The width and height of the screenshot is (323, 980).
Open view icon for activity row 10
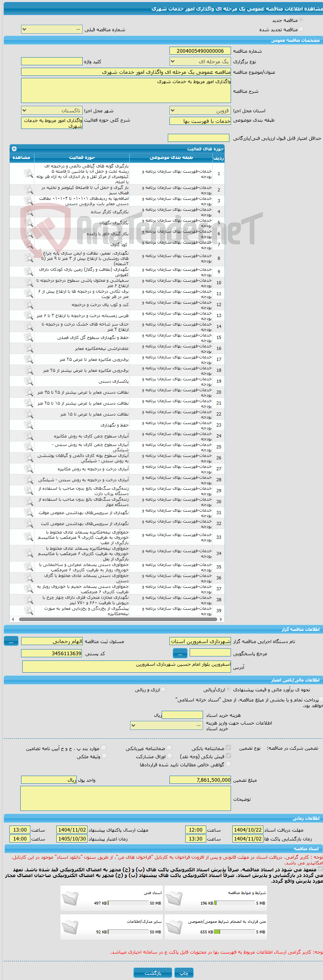point(28,283)
